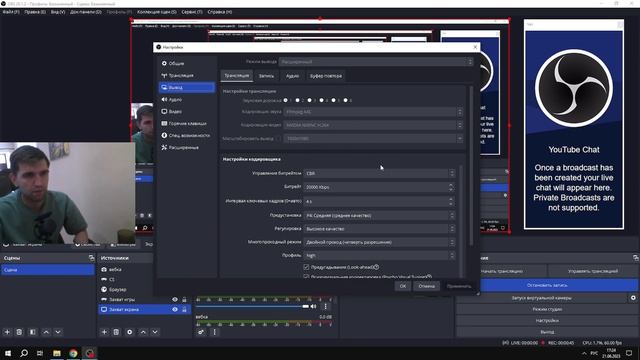Open virtual camera settings gear icon

click(x=633, y=298)
